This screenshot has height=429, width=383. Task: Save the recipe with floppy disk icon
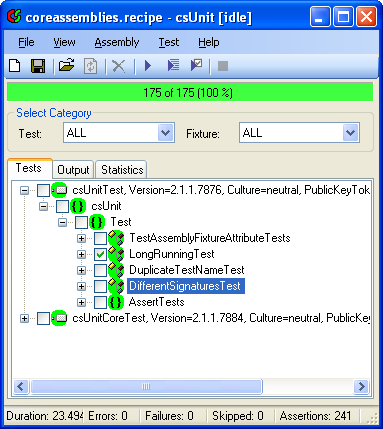[x=38, y=66]
